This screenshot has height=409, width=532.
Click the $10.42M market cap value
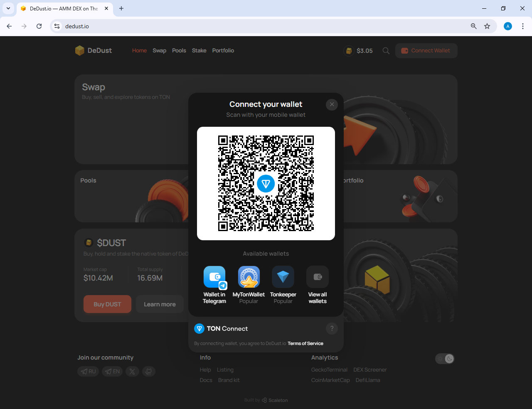coord(98,278)
